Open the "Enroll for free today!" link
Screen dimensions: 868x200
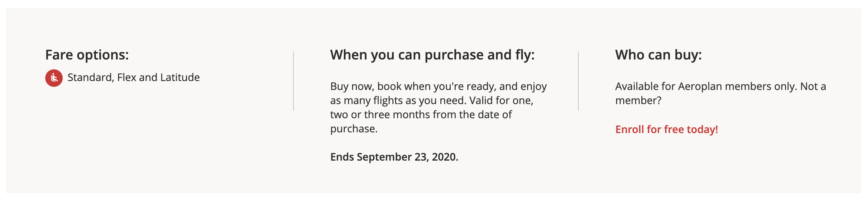pos(666,129)
